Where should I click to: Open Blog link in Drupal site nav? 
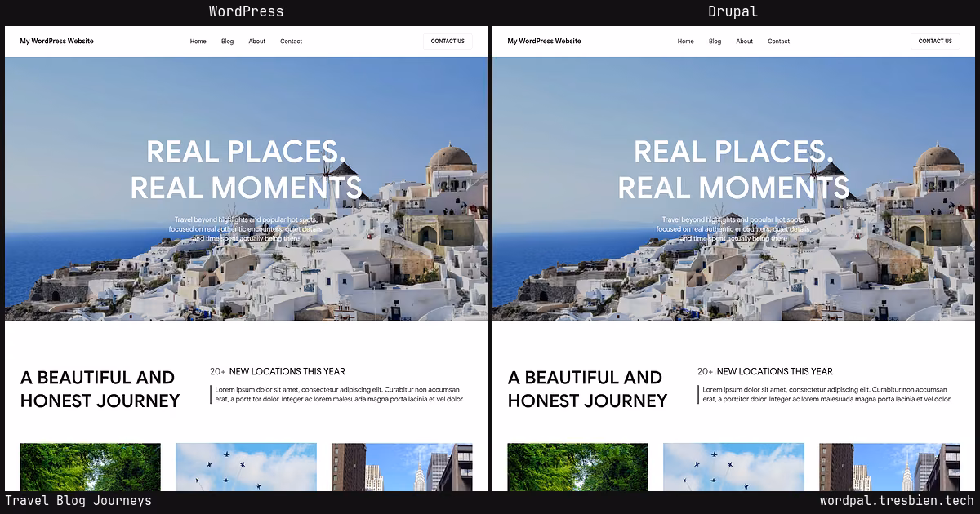[715, 42]
